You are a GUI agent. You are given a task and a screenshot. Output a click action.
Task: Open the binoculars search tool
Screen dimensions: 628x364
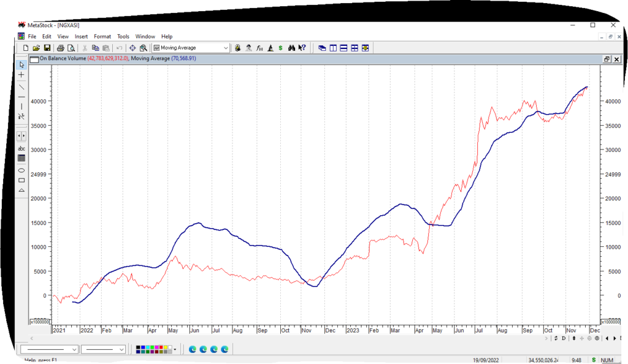tap(291, 48)
